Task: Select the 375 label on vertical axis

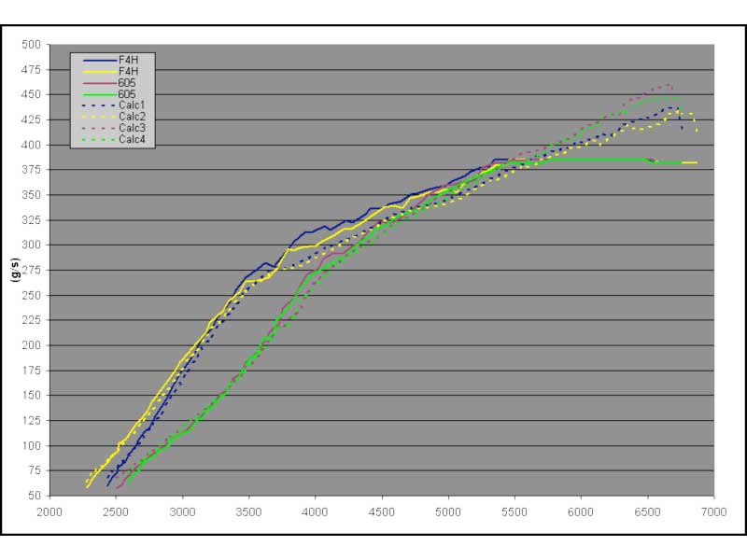Action: (x=32, y=170)
